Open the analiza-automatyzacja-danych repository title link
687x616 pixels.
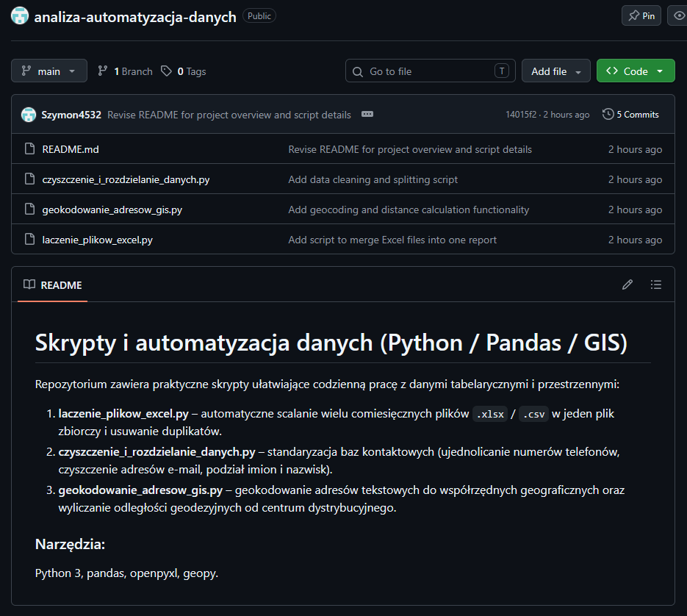coord(135,17)
